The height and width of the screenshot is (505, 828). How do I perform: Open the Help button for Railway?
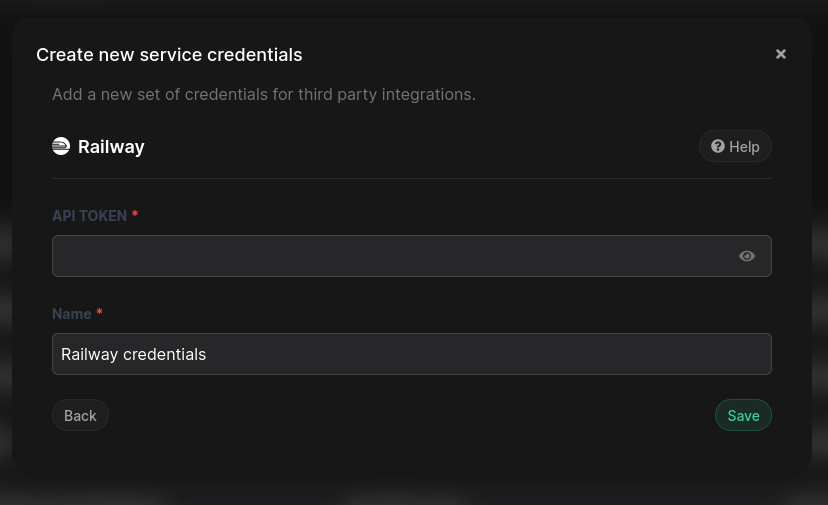click(x=735, y=146)
